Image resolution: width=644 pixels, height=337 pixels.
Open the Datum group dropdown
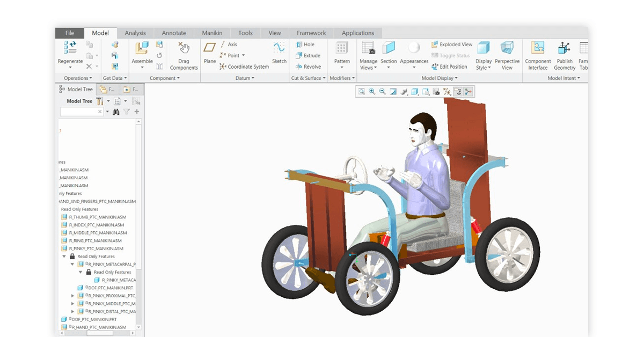(x=245, y=78)
